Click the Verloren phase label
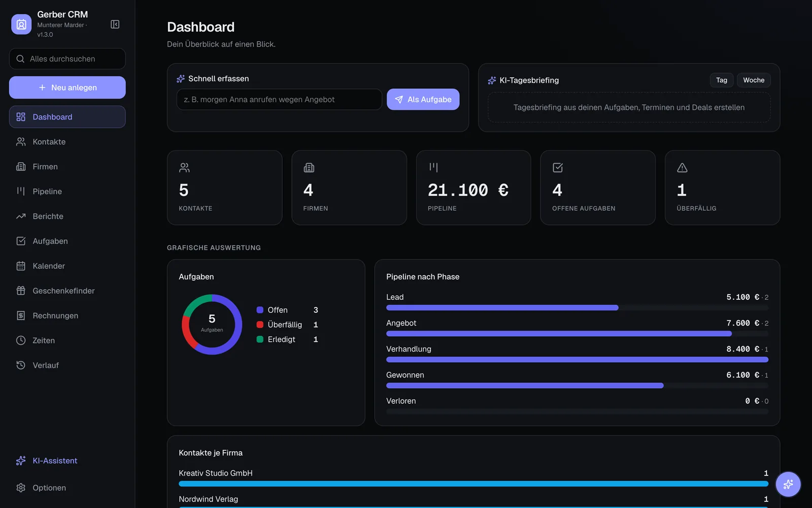This screenshot has height=508, width=812. pyautogui.click(x=401, y=401)
